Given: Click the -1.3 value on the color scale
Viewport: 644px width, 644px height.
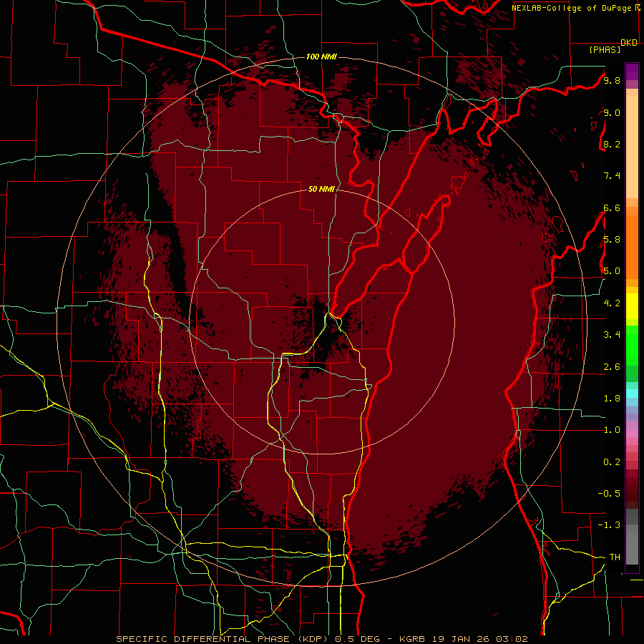Looking at the screenshot, I should tap(609, 525).
